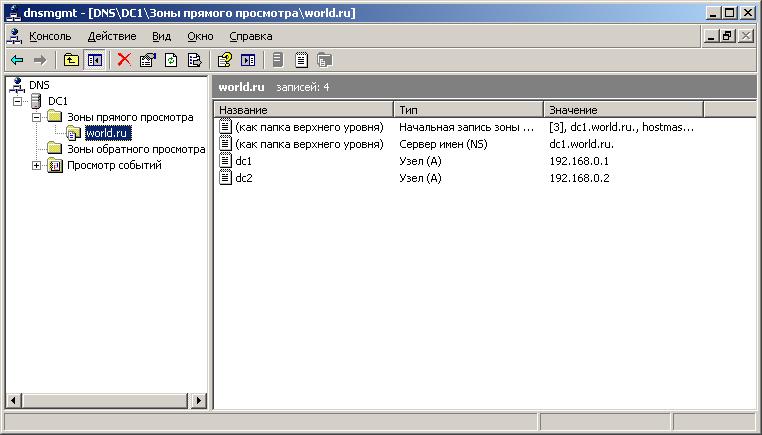Click the Export List toolbar icon
This screenshot has width=762, height=435.
(x=194, y=60)
